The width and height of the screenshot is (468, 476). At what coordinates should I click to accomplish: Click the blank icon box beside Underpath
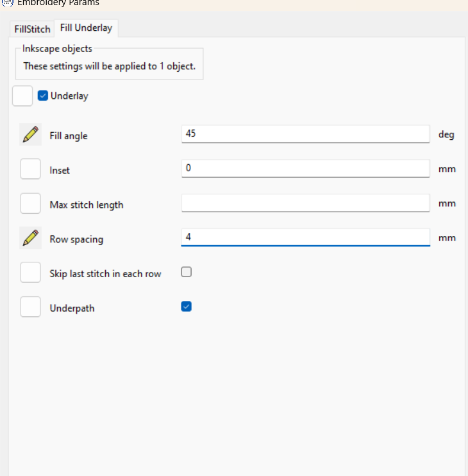[30, 307]
